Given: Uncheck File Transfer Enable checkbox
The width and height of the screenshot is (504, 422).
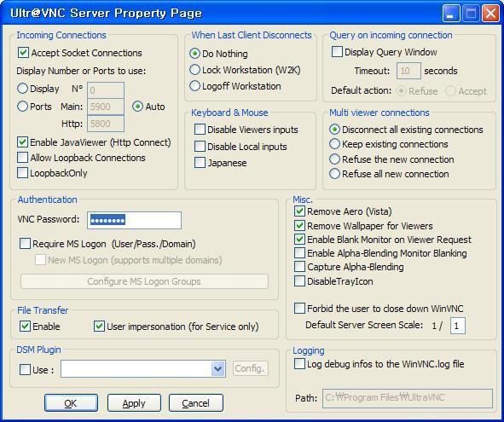Looking at the screenshot, I should coord(25,327).
